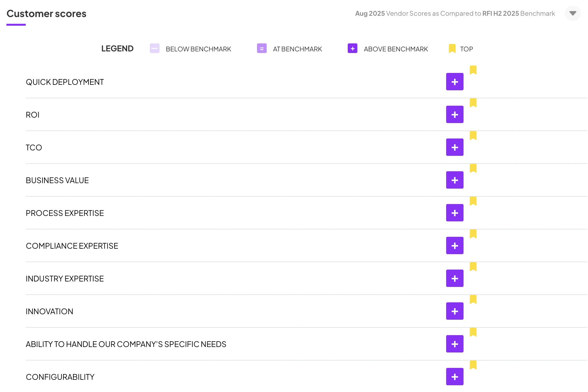Click the yellow top bookmark beside Quick Deployment

tap(473, 70)
